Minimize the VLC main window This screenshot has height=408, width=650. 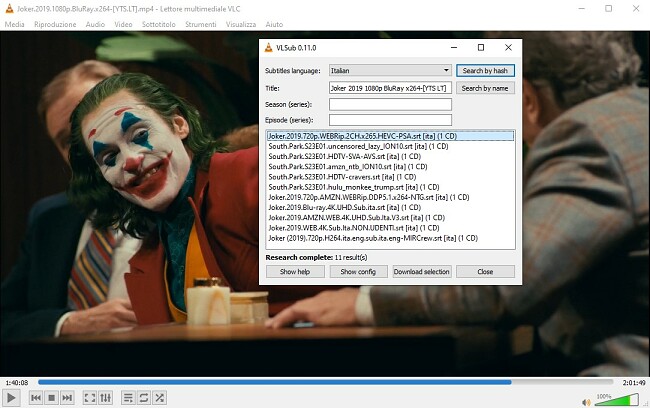coord(582,9)
